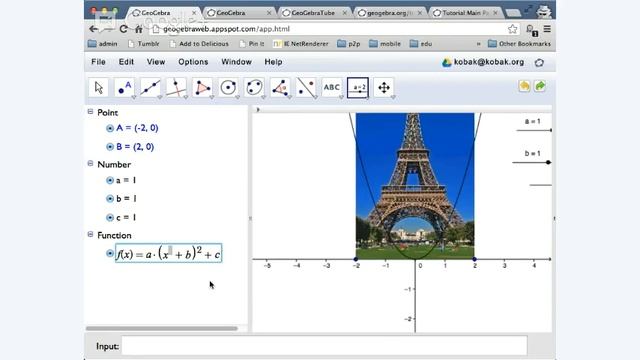Open the View menu
640x360 pixels.
[x=156, y=62]
